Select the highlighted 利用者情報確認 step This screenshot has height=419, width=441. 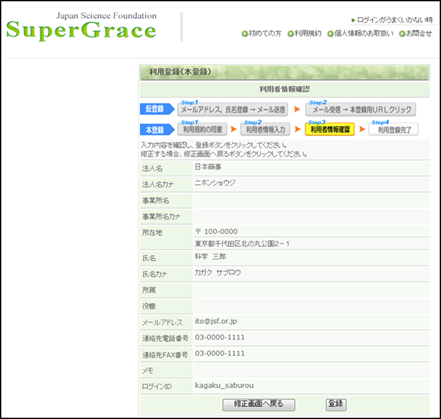[x=330, y=130]
